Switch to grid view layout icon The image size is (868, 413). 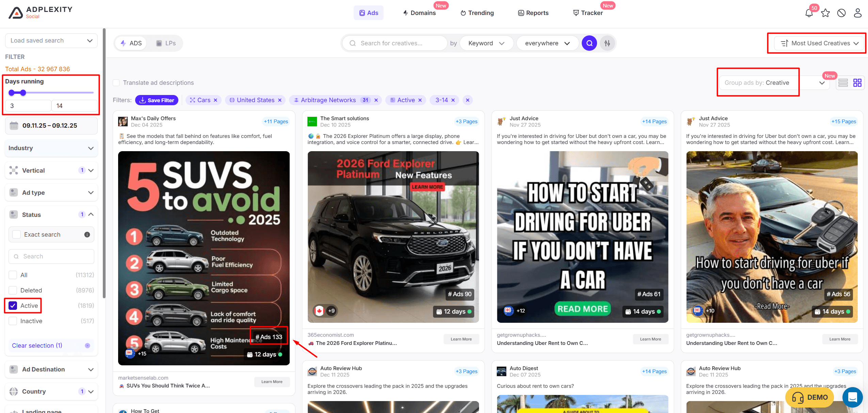[857, 83]
